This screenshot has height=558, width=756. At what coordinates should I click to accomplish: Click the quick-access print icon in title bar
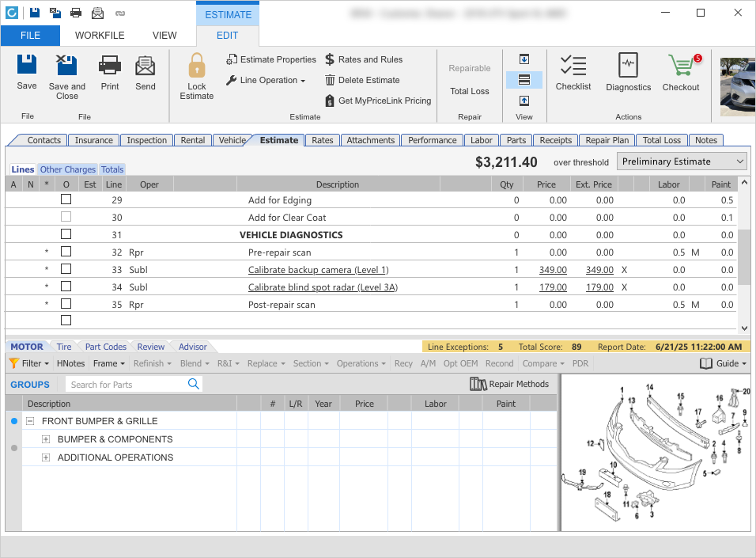pos(76,13)
